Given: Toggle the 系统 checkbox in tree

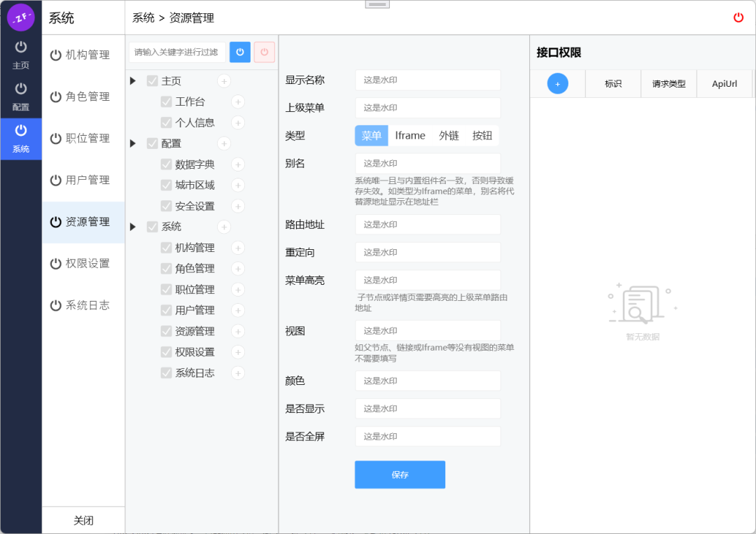Looking at the screenshot, I should coord(153,227).
